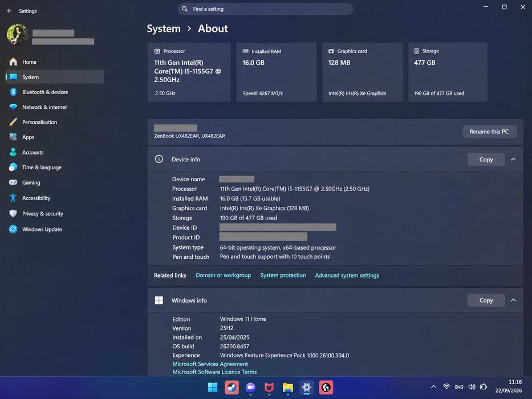
Task: Select the 477 GB Storage card
Action: (x=448, y=72)
